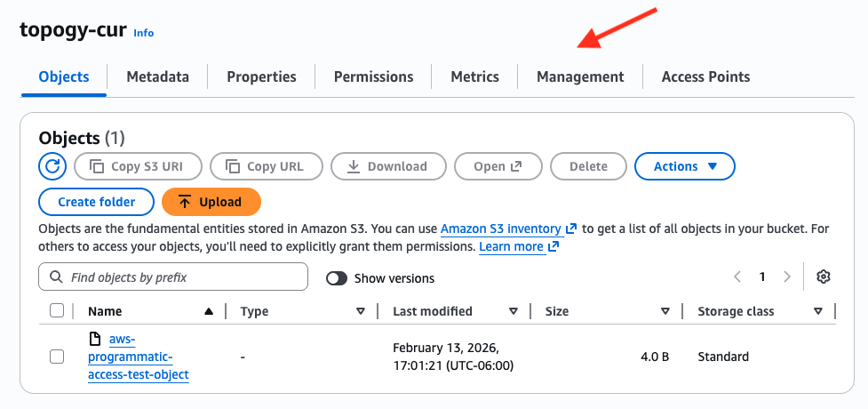Click the Download button

point(388,166)
